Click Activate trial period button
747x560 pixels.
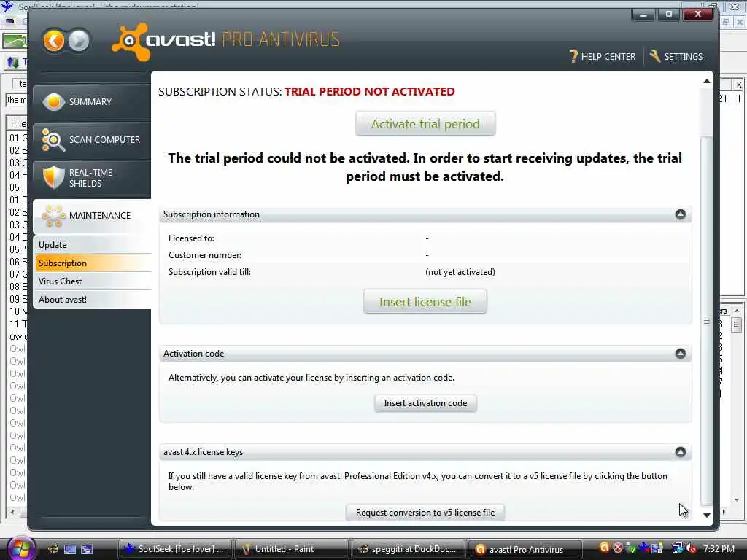[425, 124]
